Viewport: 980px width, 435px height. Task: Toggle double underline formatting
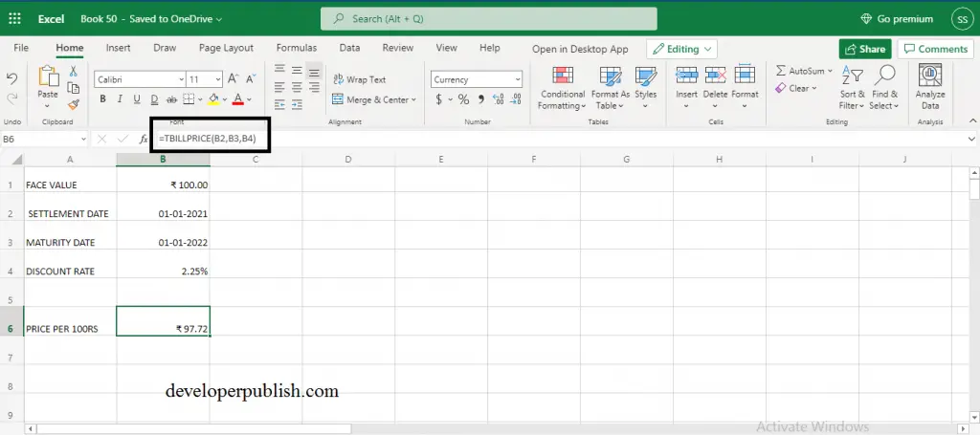154,99
